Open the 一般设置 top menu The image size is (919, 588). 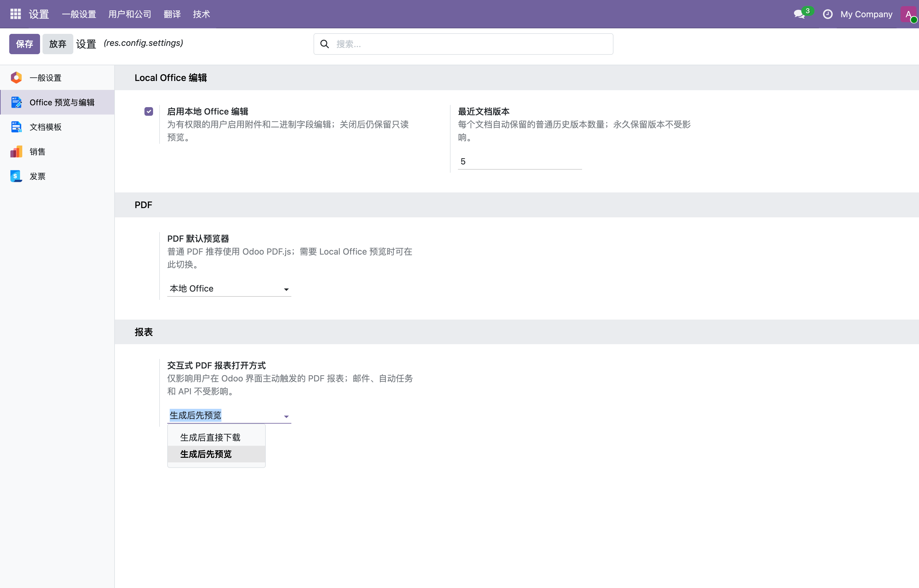(x=79, y=14)
